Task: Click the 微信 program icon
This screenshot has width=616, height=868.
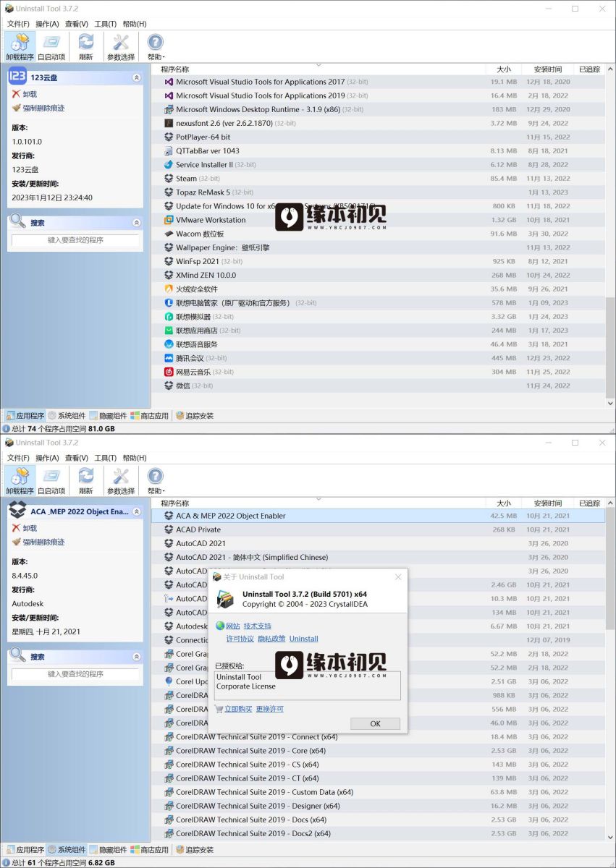Action: pos(169,386)
